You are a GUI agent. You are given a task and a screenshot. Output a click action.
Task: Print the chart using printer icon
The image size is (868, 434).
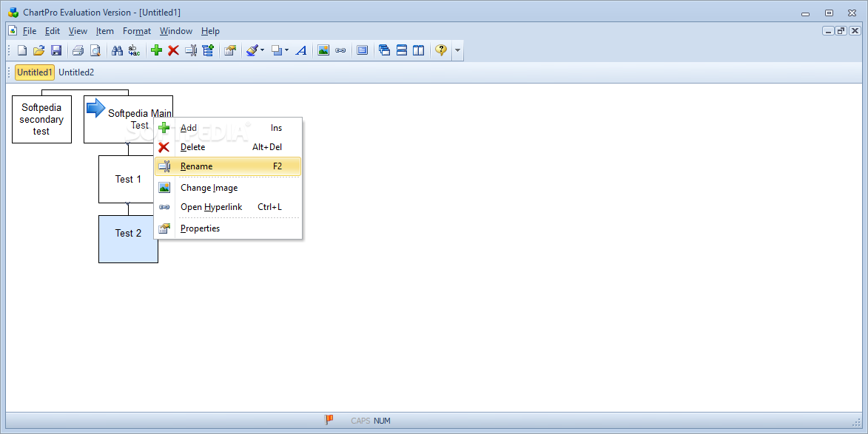(x=78, y=50)
